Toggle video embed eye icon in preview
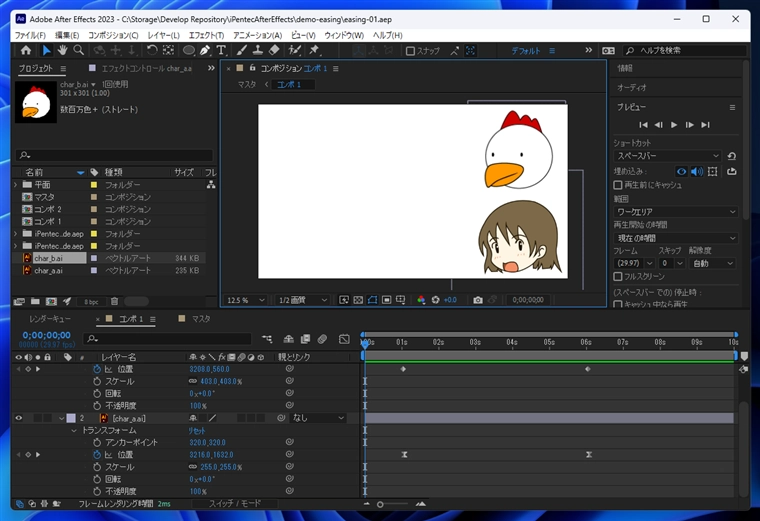The width and height of the screenshot is (760, 521). (681, 171)
